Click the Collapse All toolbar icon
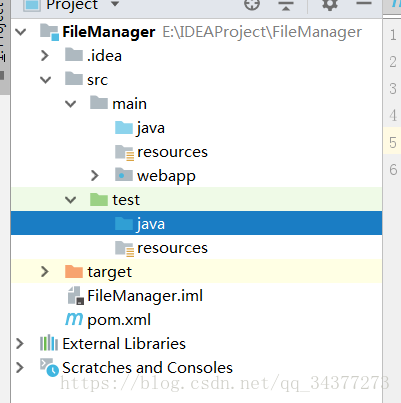Viewport: 401px width, 403px height. [x=286, y=6]
